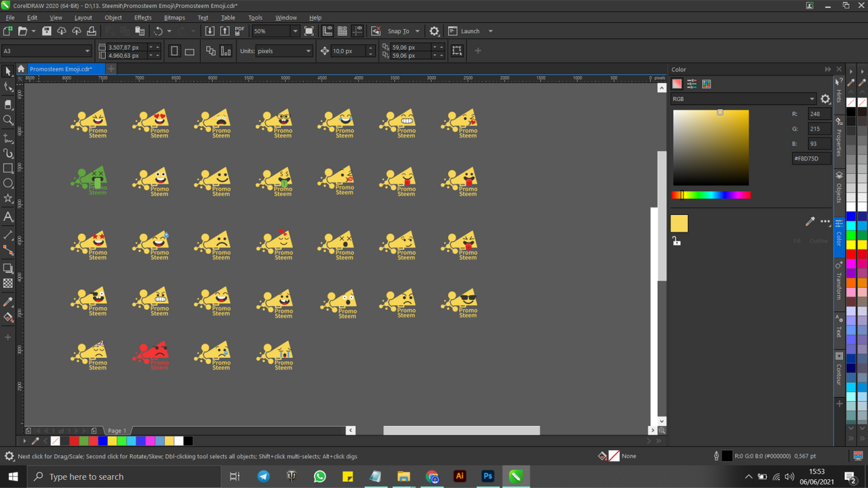Image resolution: width=868 pixels, height=488 pixels.
Task: Toggle show grid button
Action: pos(342,31)
